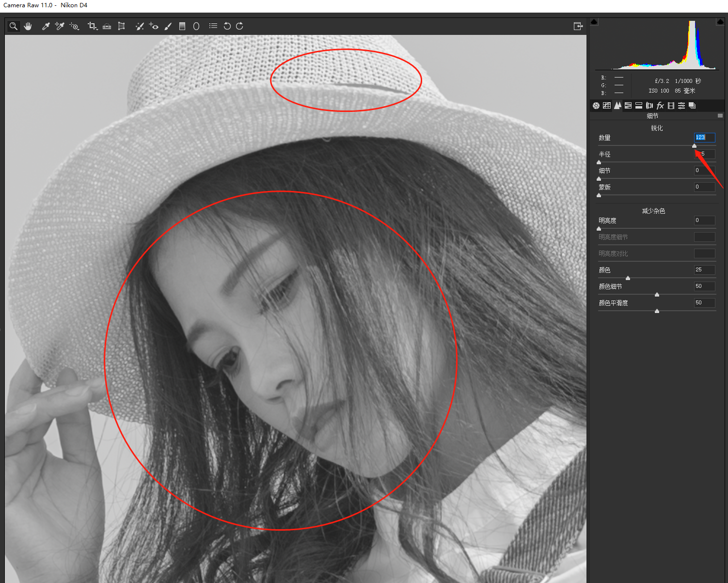Toggle full screen mode button
728x583 pixels.
coord(578,26)
